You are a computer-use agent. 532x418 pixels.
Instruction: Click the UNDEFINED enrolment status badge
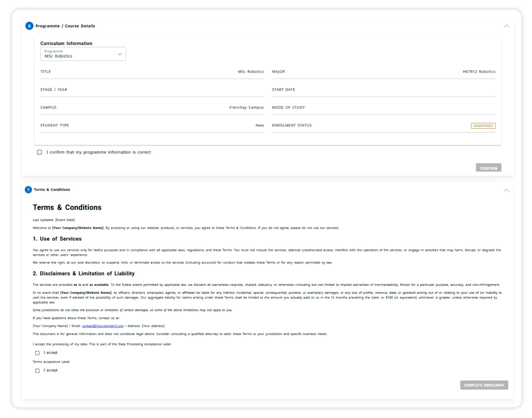(x=483, y=126)
